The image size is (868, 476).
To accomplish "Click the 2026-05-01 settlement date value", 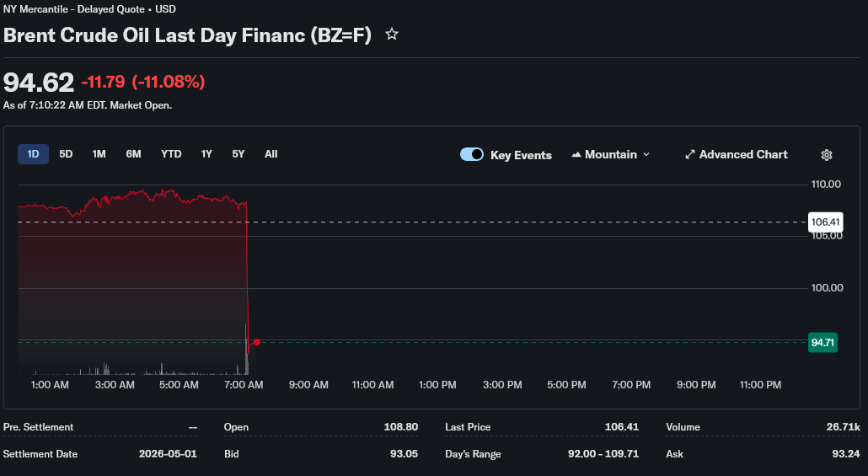I will [x=168, y=454].
